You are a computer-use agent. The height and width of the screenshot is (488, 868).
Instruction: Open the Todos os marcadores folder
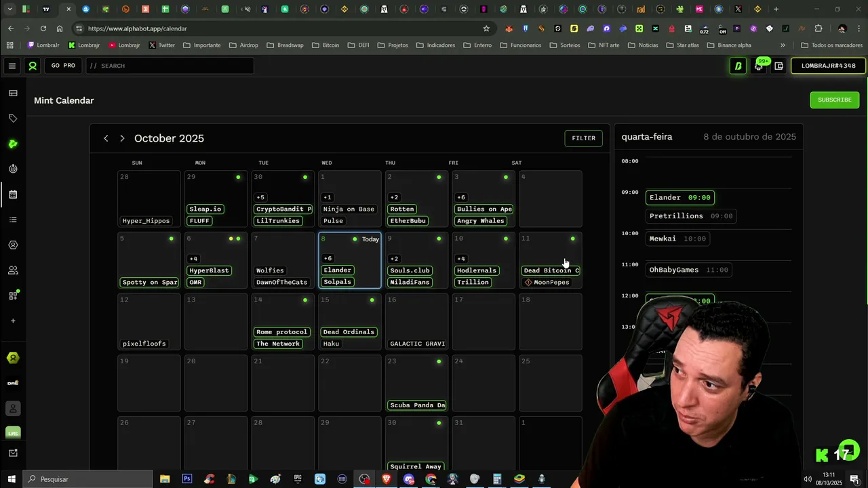coord(831,45)
